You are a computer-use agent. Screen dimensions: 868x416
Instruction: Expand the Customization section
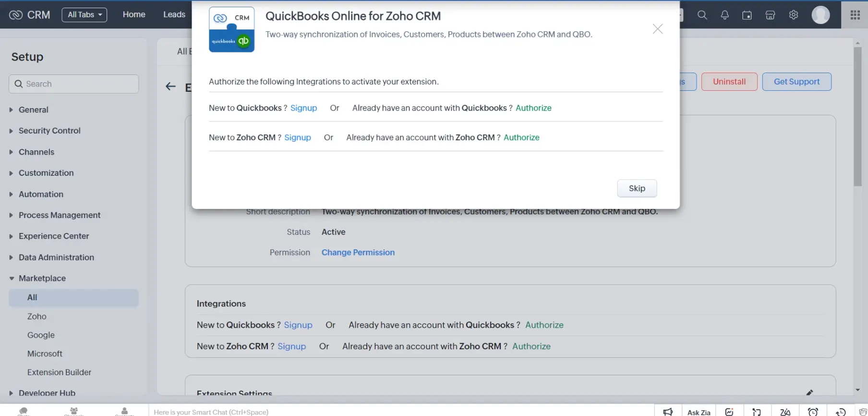pyautogui.click(x=46, y=173)
